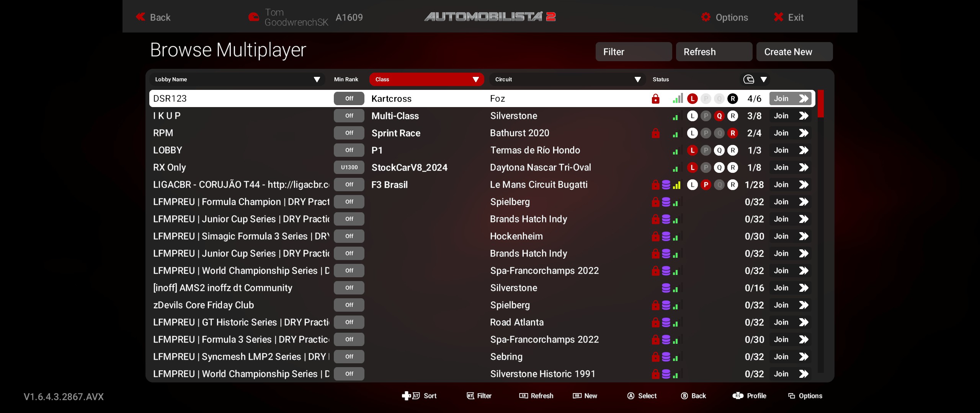Viewport: 980px width, 413px height.
Task: Click the Refresh hint at bottom bar
Action: [x=536, y=396]
